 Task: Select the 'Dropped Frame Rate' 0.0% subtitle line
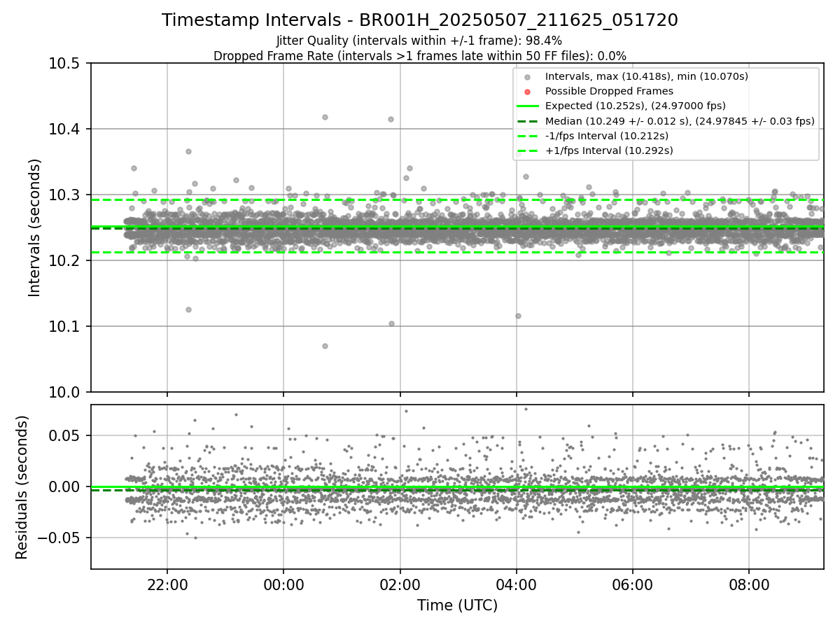419,55
